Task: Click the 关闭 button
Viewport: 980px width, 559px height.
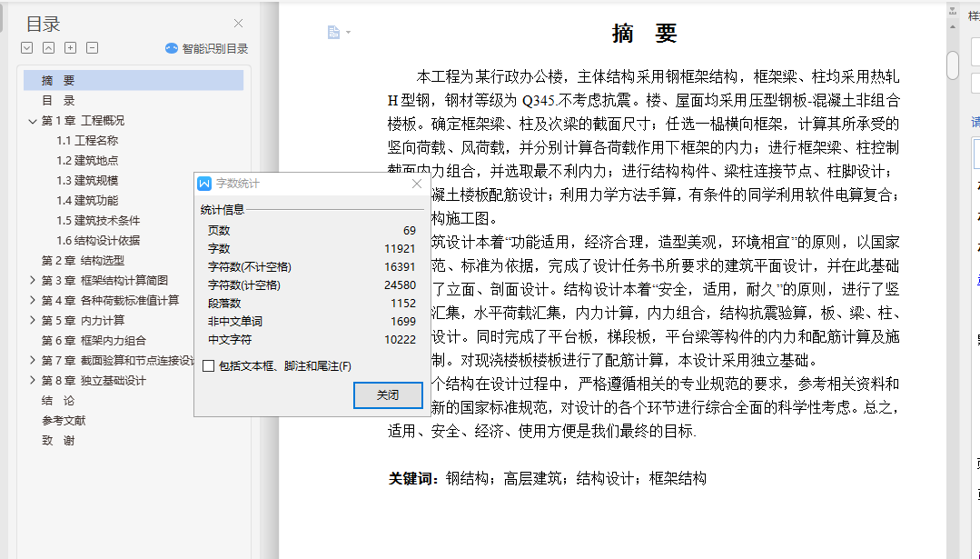Action: (x=388, y=395)
